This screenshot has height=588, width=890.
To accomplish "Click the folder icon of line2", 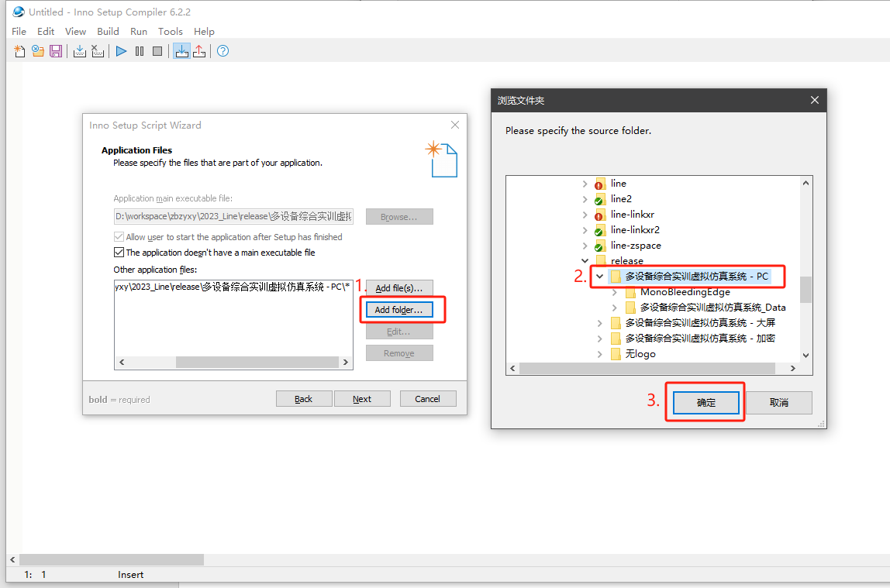I will (599, 200).
